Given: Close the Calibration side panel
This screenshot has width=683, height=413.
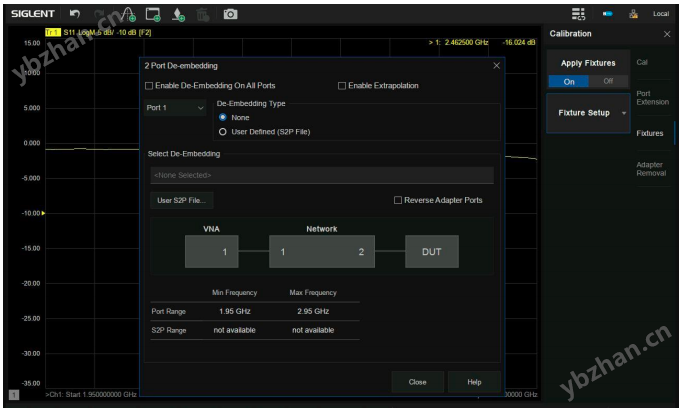Looking at the screenshot, I should [667, 34].
